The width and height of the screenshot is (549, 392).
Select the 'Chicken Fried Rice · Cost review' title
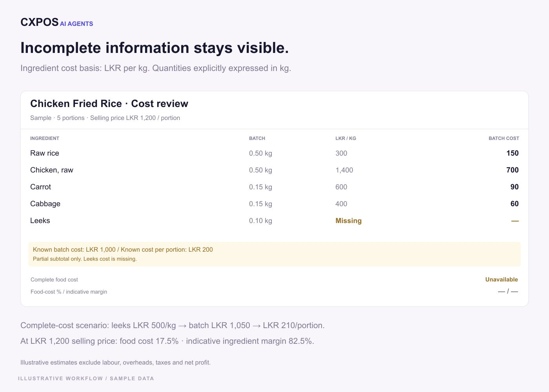109,103
